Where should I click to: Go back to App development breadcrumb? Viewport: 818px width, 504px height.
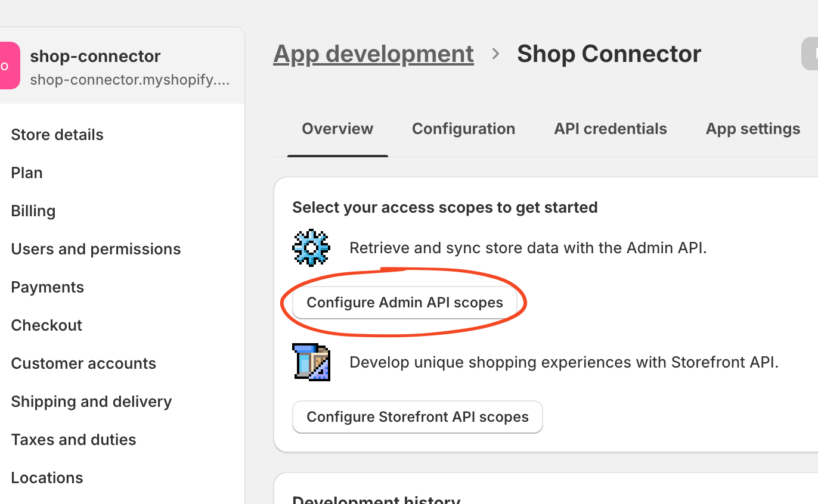click(373, 54)
